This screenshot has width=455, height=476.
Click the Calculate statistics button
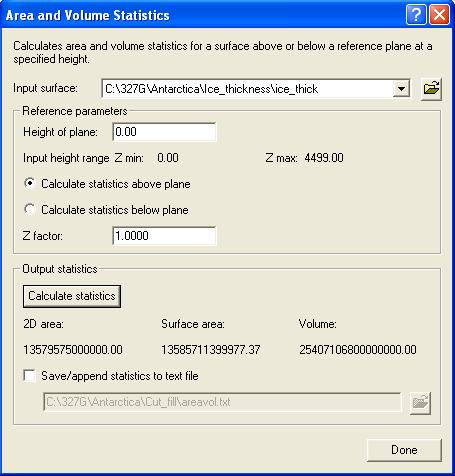pyautogui.click(x=72, y=296)
